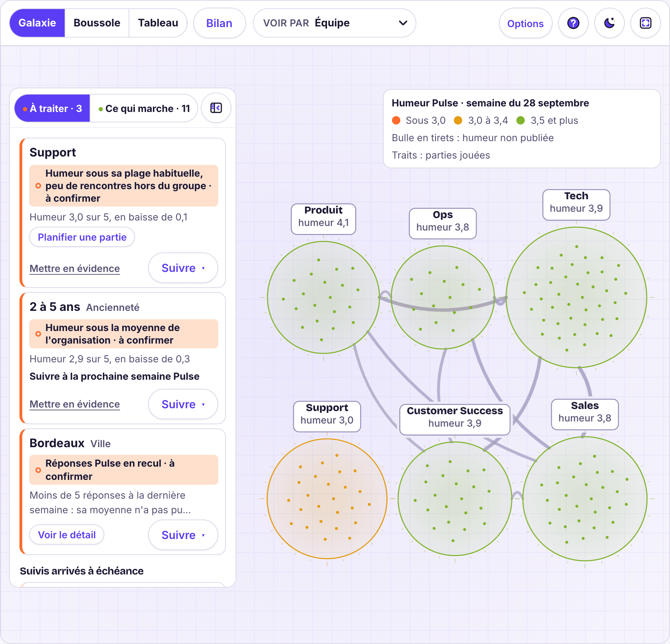
Task: Switch to the Tableau tab
Action: pos(158,23)
